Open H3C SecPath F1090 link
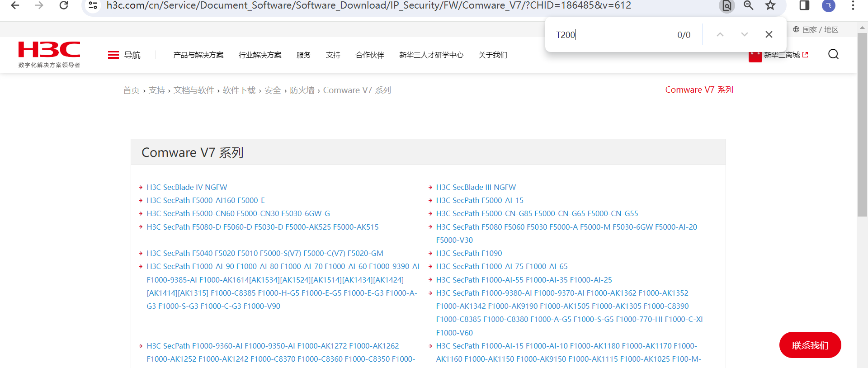868x368 pixels. click(x=469, y=253)
